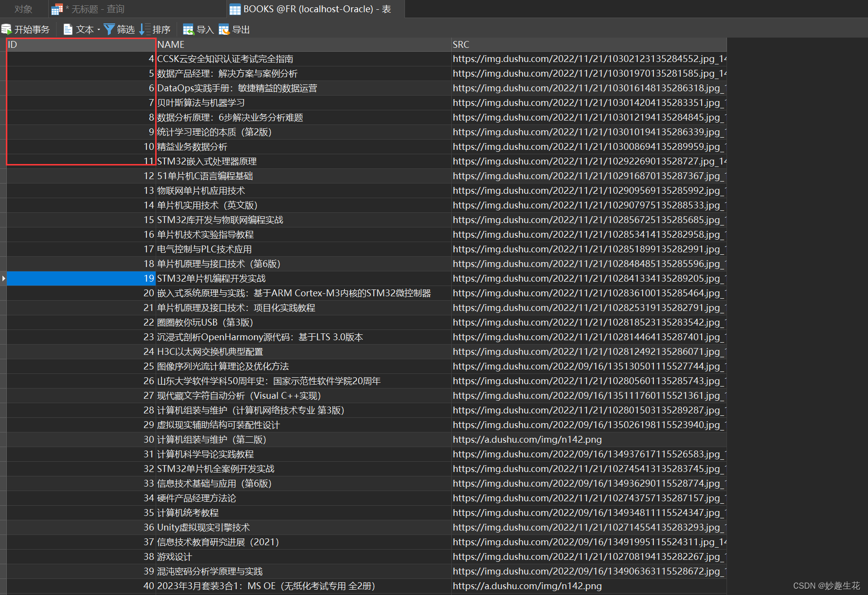The height and width of the screenshot is (595, 868).
Task: Click the ID column header
Action: (x=81, y=44)
